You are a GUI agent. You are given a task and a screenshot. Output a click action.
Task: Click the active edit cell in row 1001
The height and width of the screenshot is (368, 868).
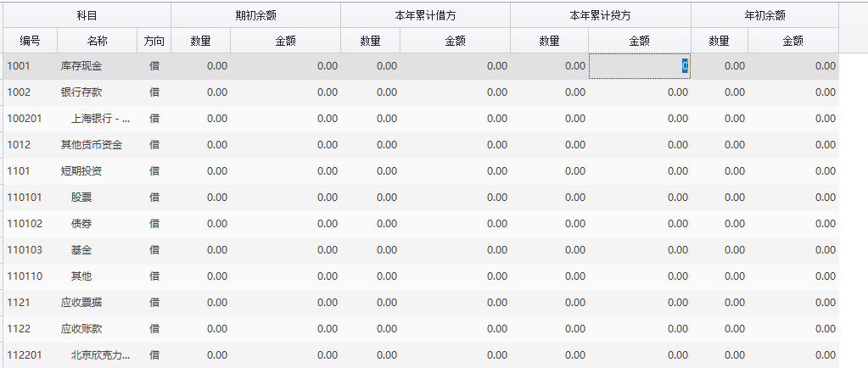click(x=639, y=66)
